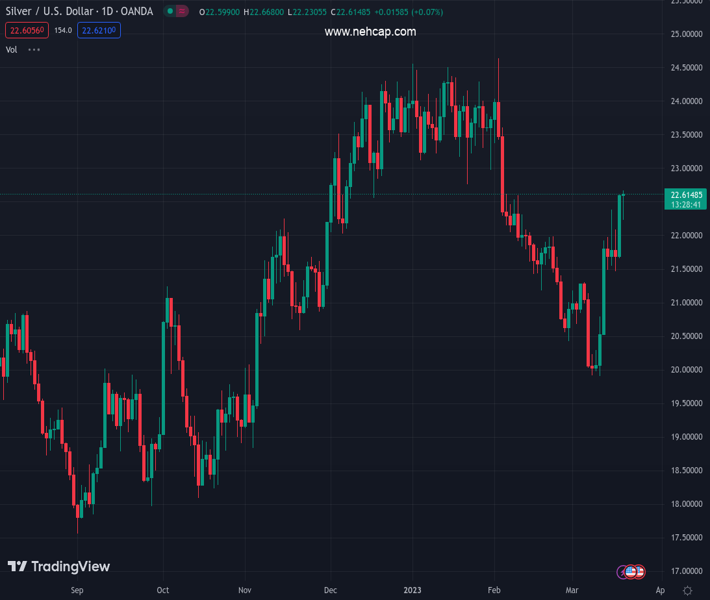710x600 pixels.
Task: Open chart settings gear icon
Action: pyautogui.click(x=687, y=590)
